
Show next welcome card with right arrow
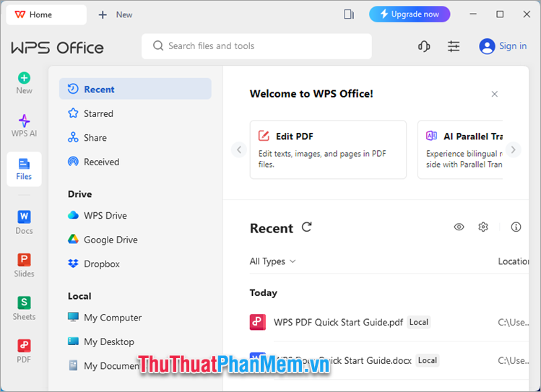pyautogui.click(x=513, y=149)
